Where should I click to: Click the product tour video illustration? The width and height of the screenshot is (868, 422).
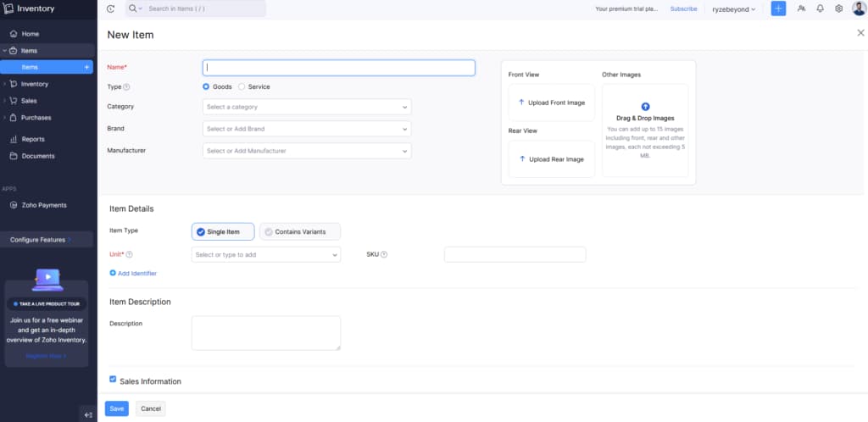(x=47, y=280)
